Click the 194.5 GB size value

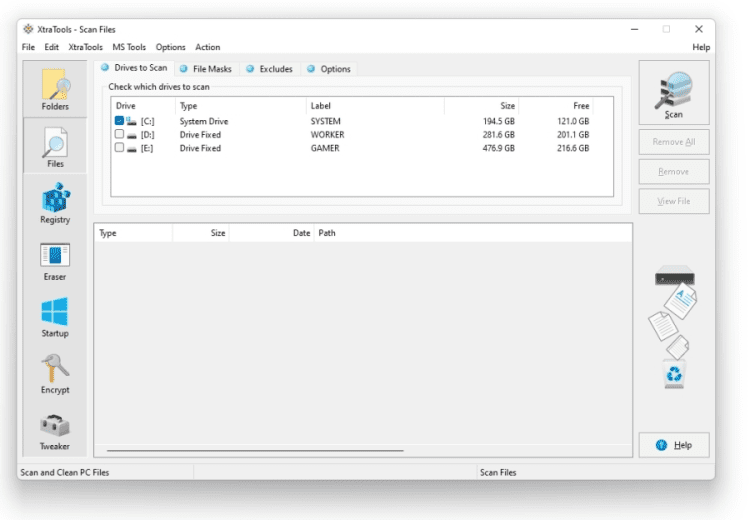coord(498,122)
